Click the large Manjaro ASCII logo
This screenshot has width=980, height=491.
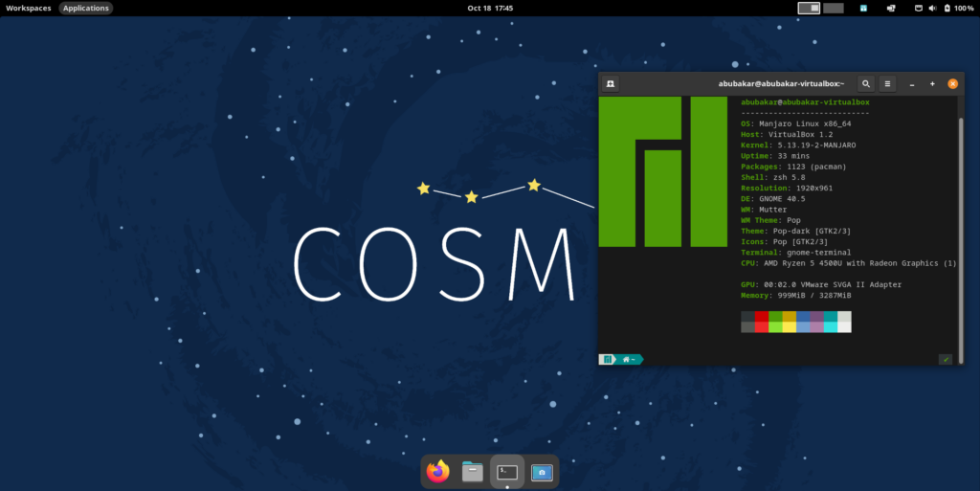pyautogui.click(x=663, y=171)
